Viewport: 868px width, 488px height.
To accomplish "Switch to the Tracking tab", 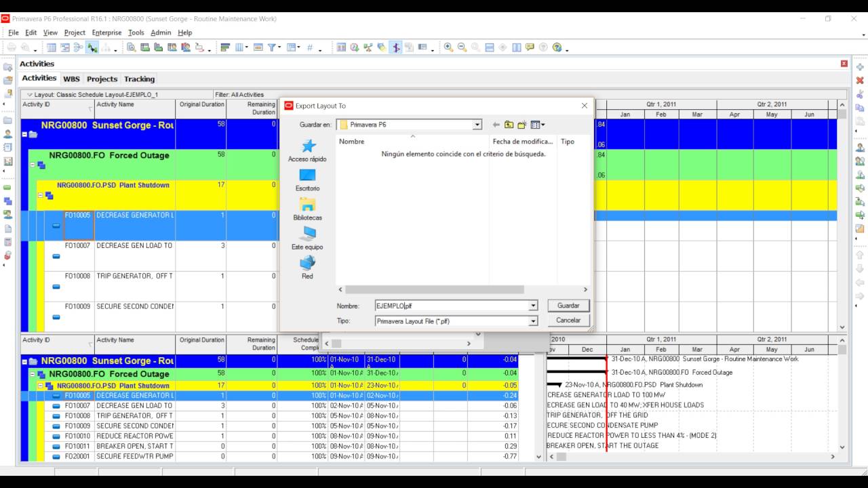I will coord(139,79).
